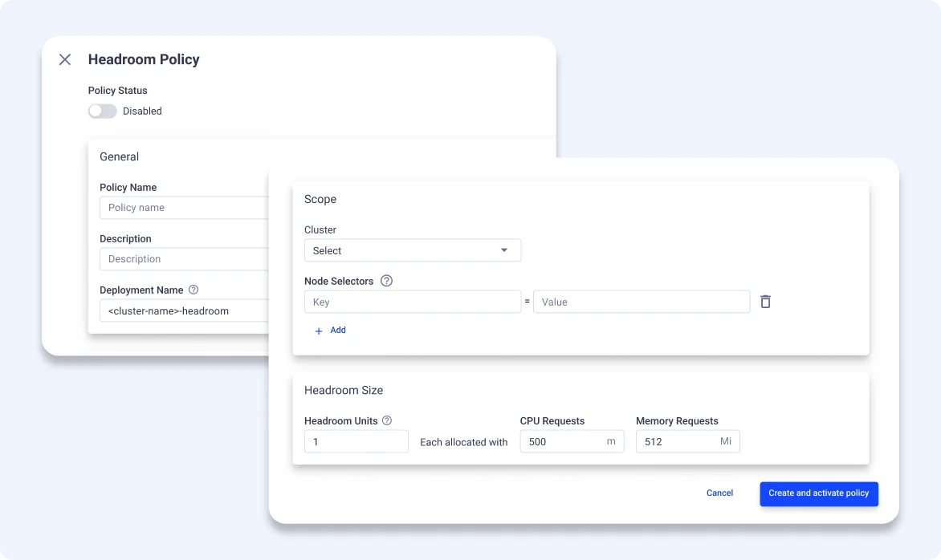The width and height of the screenshot is (941, 560).
Task: Click the Policy Name input field
Action: point(183,208)
